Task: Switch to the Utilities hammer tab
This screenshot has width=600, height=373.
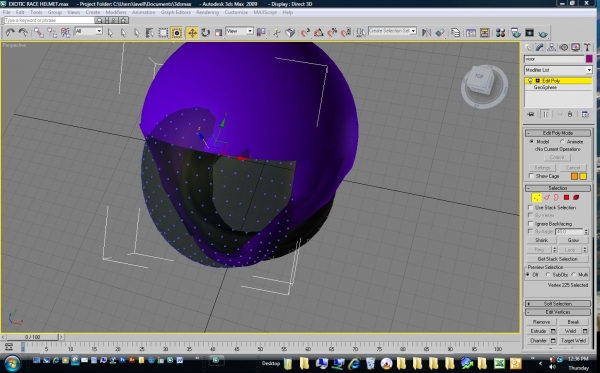Action: (587, 47)
